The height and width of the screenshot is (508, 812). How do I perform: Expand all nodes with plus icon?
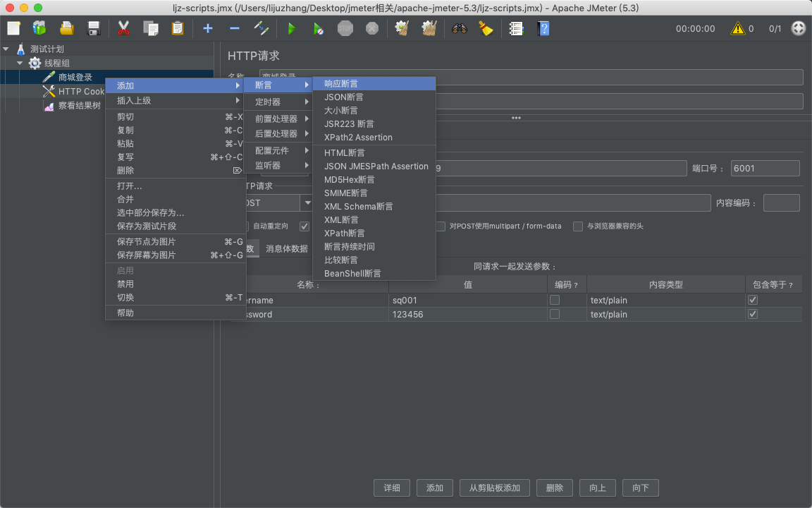pos(208,28)
